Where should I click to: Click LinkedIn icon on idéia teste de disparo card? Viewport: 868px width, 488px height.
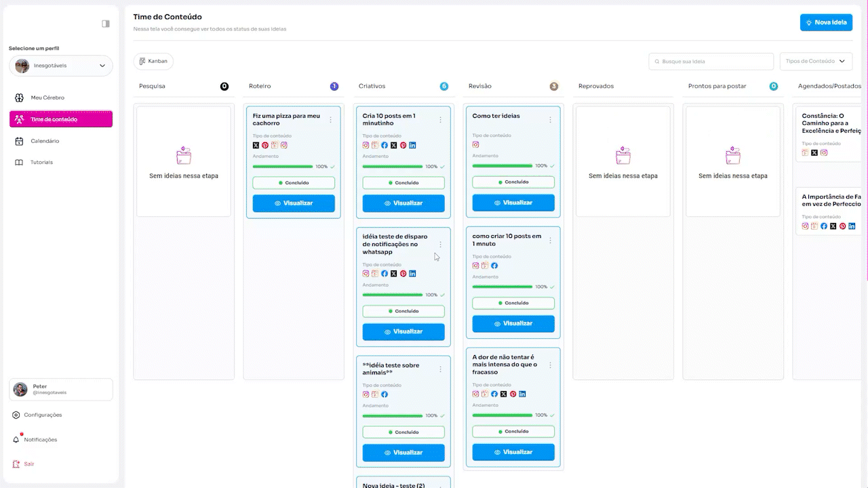click(x=413, y=274)
